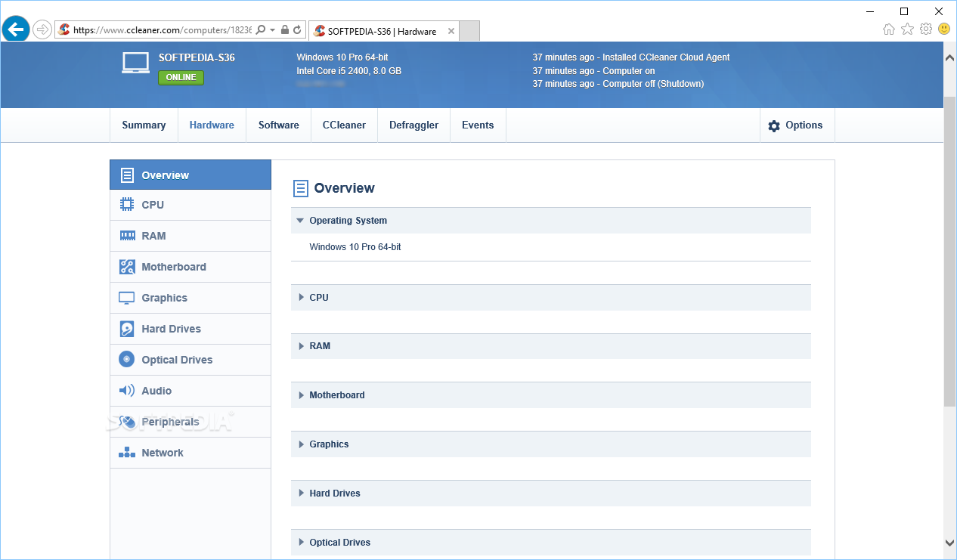The image size is (957, 560).
Task: Open the Options menu label
Action: tap(804, 125)
